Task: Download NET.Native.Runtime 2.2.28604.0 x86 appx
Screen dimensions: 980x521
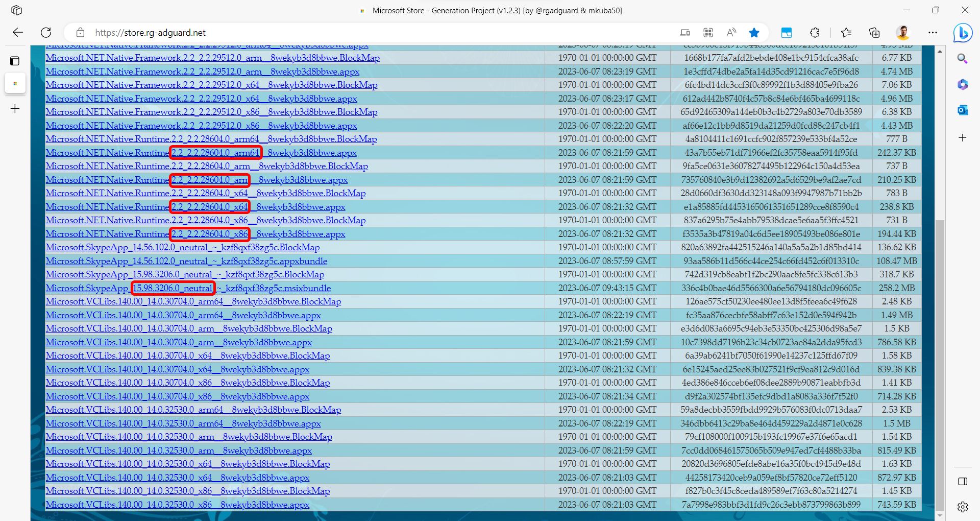Action: click(195, 234)
